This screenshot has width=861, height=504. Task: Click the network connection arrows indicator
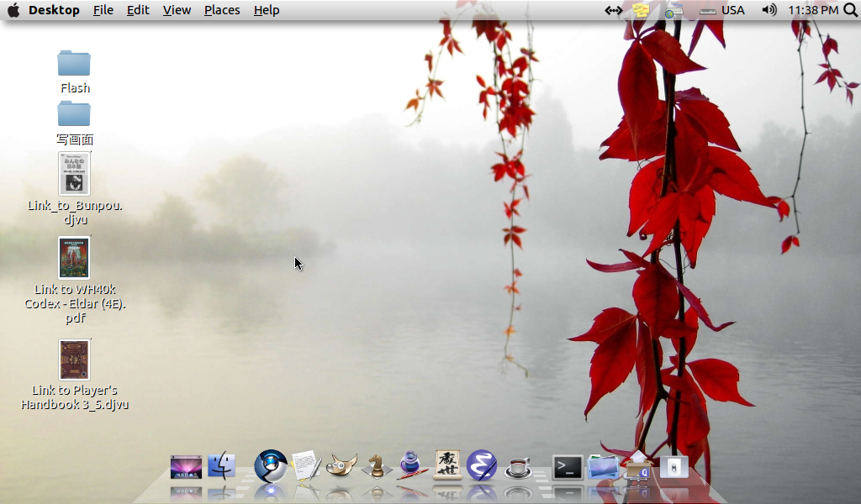[614, 10]
